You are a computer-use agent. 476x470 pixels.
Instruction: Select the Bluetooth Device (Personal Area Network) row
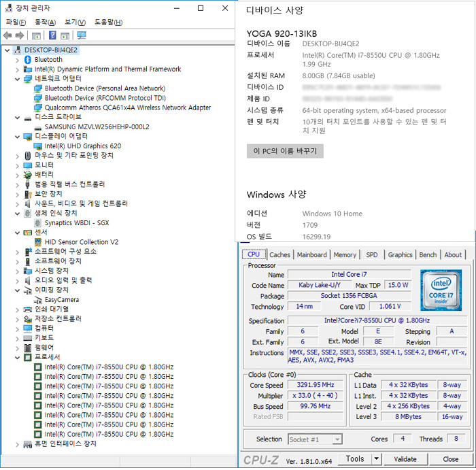[x=105, y=88]
